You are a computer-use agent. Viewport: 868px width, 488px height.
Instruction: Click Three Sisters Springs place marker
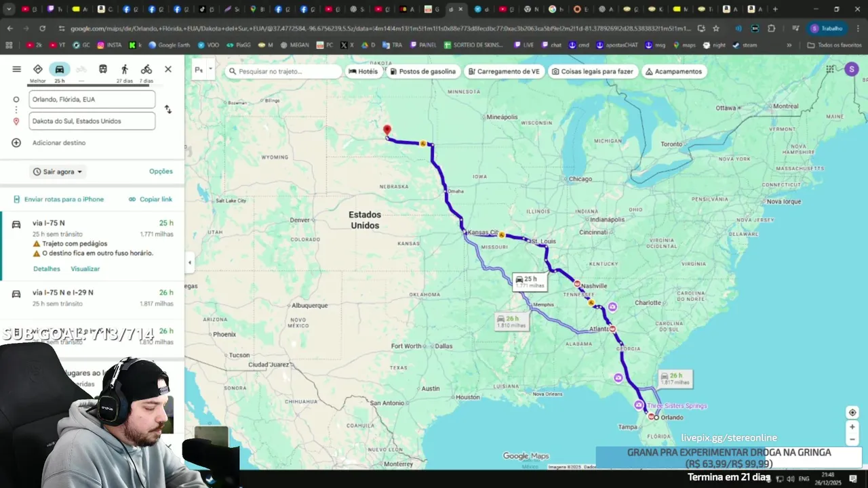(x=639, y=405)
